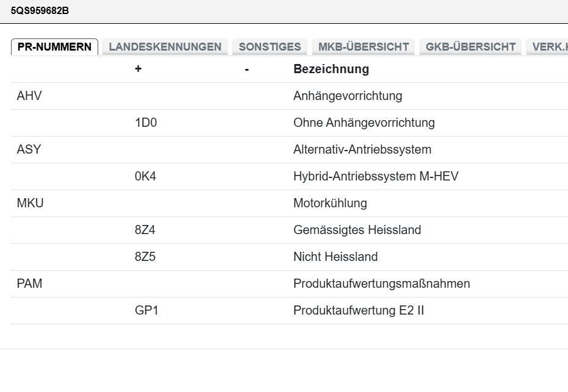Select the 1D0 PR number
Image resolution: width=568 pixels, height=392 pixels.
click(x=146, y=123)
